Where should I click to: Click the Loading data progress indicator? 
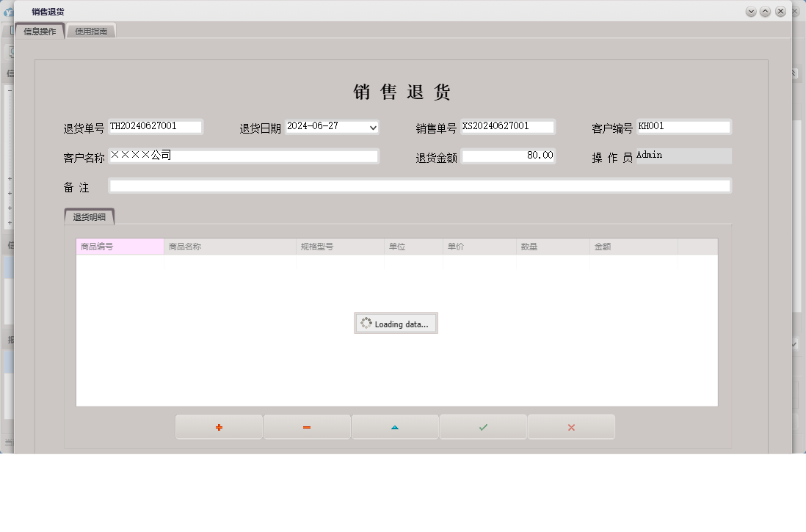click(x=396, y=323)
